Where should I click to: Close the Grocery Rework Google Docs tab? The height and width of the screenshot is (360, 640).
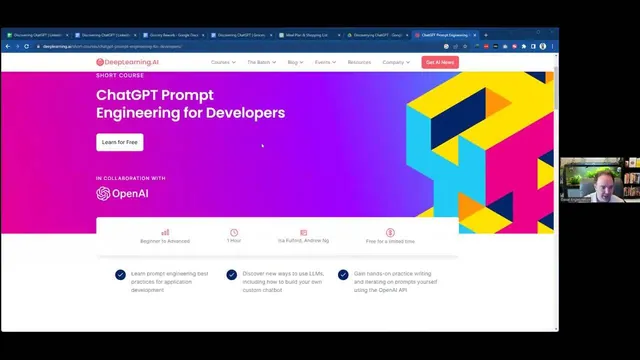(203, 35)
